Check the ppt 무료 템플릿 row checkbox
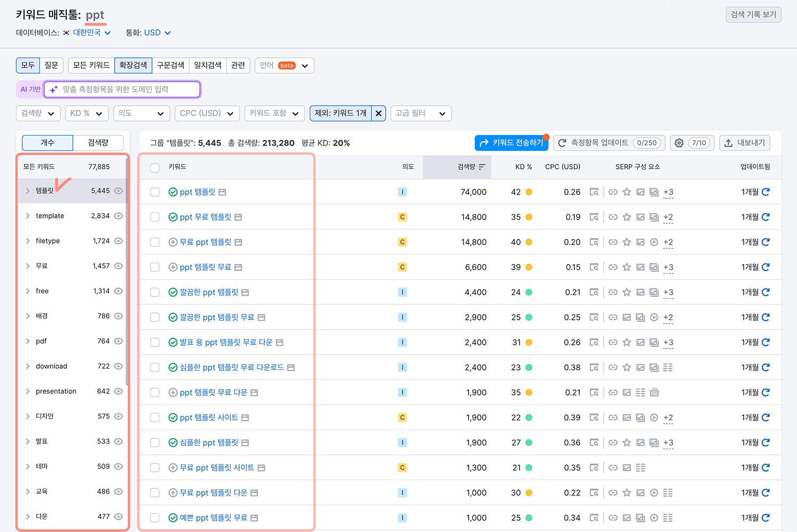Screen dimensions: 797x532 (x=155, y=217)
